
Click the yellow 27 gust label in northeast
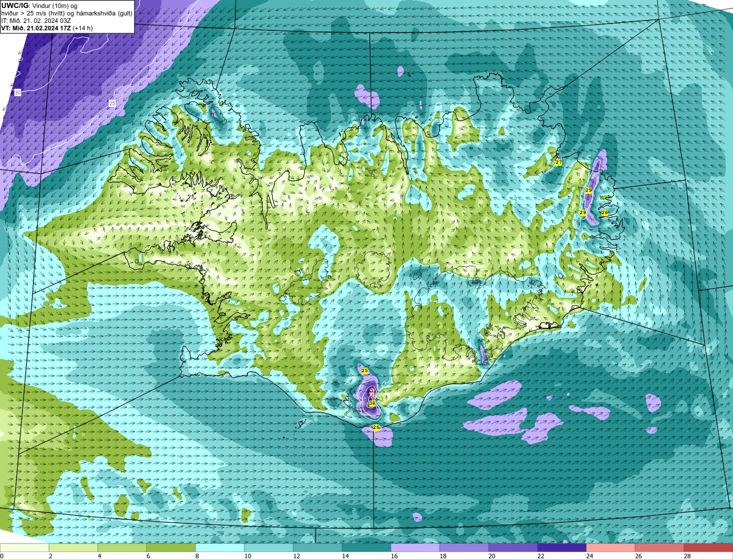[x=558, y=163]
